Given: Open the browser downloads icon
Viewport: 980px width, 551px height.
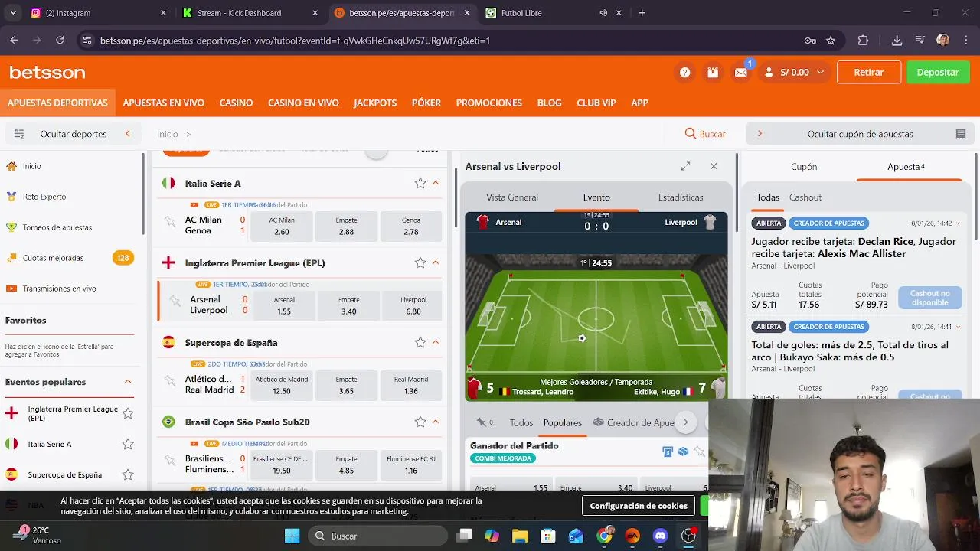Looking at the screenshot, I should point(897,41).
